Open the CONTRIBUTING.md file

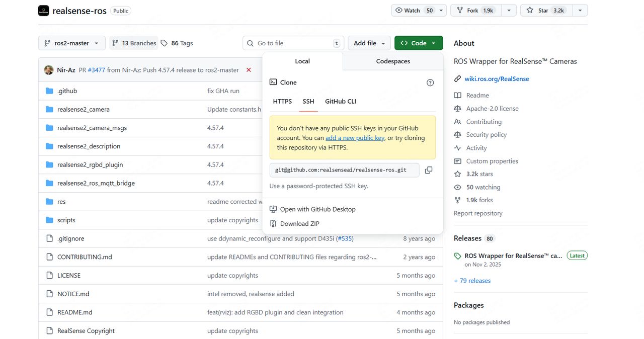point(85,257)
